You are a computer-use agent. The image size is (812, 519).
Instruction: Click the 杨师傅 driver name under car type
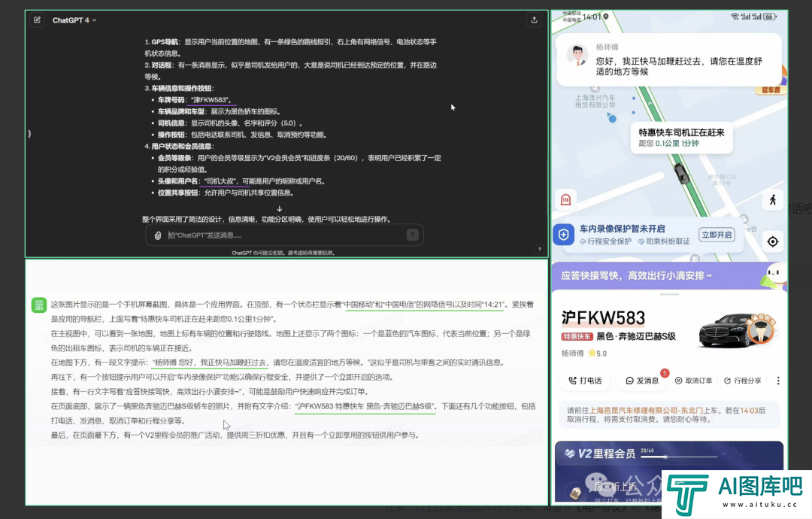click(x=572, y=354)
